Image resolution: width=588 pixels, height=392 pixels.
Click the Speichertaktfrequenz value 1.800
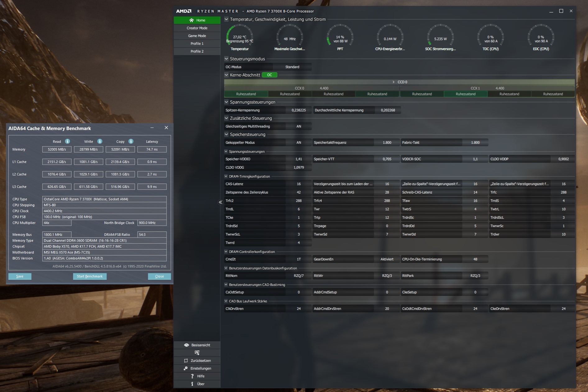(x=387, y=142)
